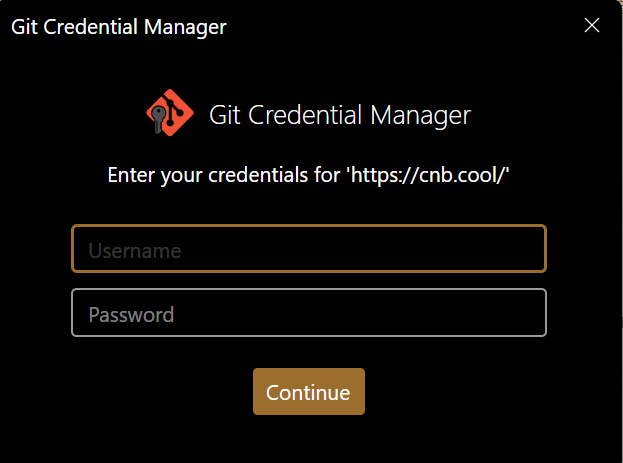Screen dimensions: 623x463
Task: Click the Git Credential Manager logo icon
Action: click(169, 115)
